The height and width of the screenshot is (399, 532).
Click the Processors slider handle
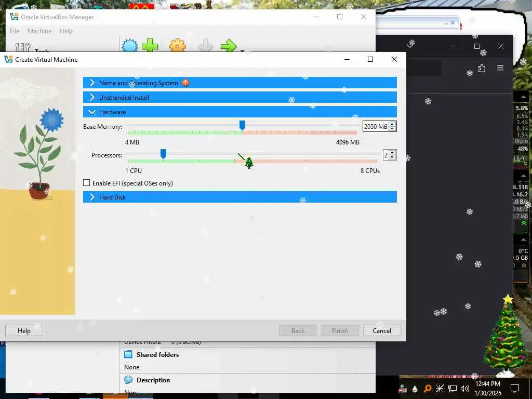point(163,154)
